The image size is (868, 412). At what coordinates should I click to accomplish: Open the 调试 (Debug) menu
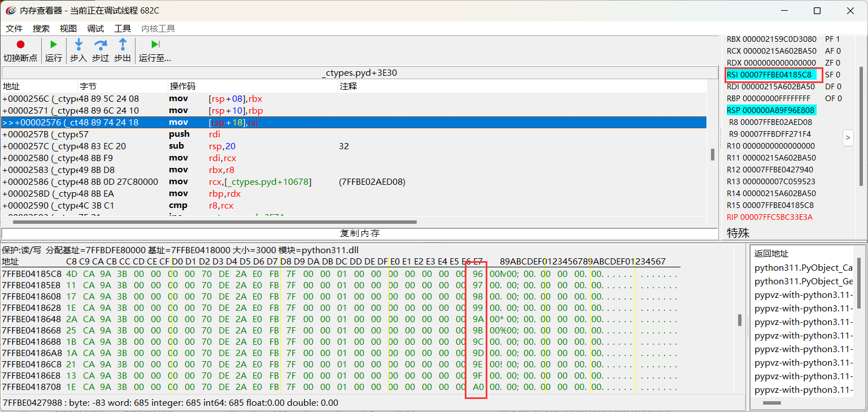point(95,29)
